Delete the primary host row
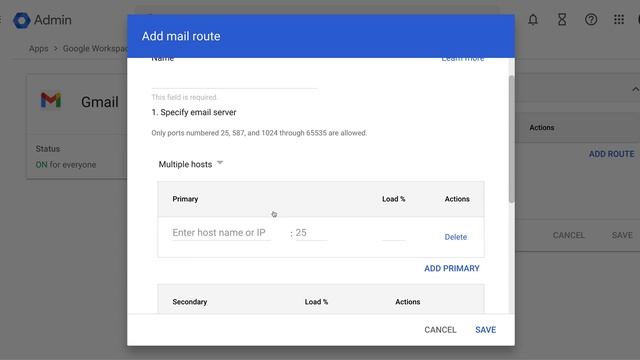This screenshot has width=640, height=360. click(x=456, y=237)
